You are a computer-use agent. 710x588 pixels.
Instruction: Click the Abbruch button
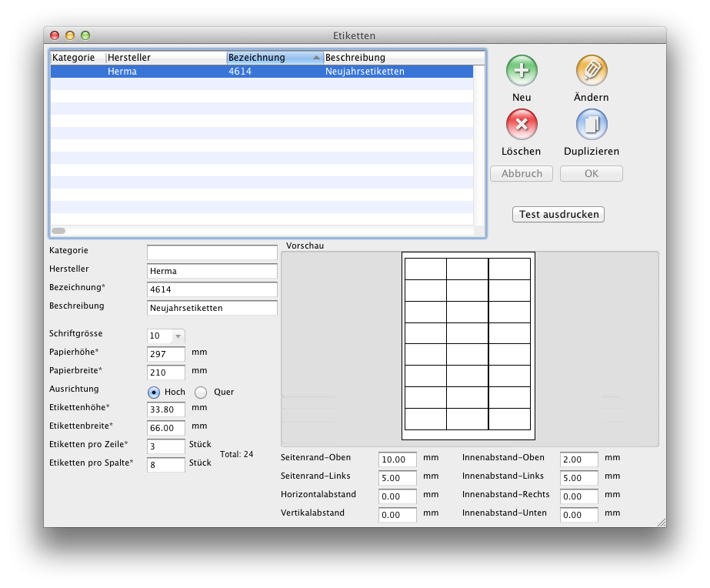[x=522, y=174]
